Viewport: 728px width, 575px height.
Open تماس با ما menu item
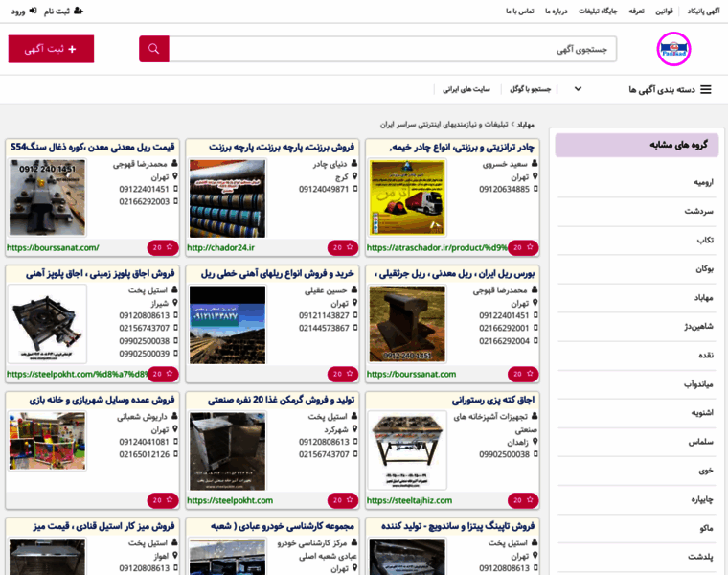pos(519,11)
